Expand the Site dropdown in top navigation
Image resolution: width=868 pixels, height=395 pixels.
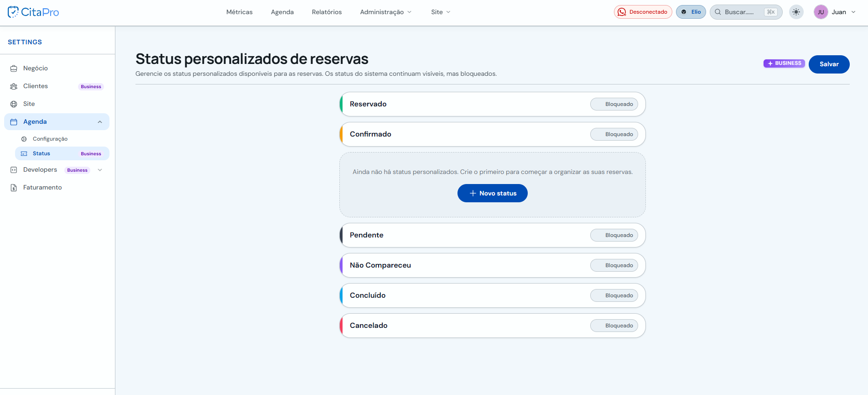(441, 12)
